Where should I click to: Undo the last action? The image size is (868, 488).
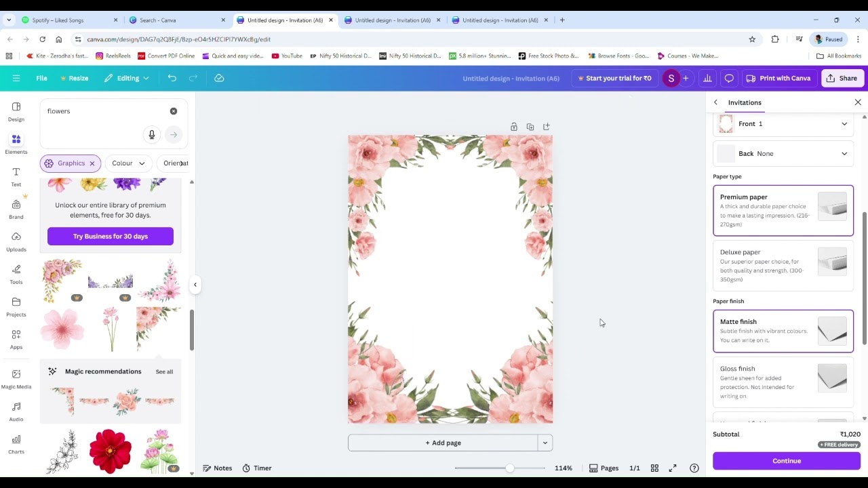tap(172, 78)
